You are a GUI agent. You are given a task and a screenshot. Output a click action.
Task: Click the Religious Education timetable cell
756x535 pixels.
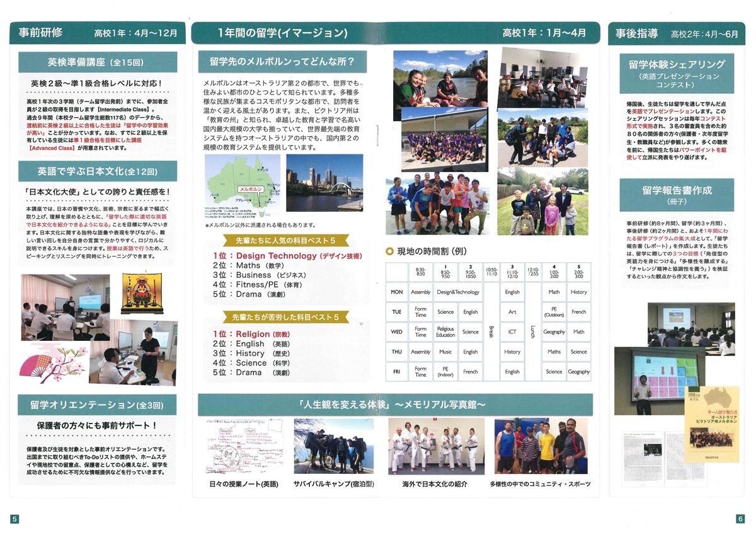tap(445, 332)
